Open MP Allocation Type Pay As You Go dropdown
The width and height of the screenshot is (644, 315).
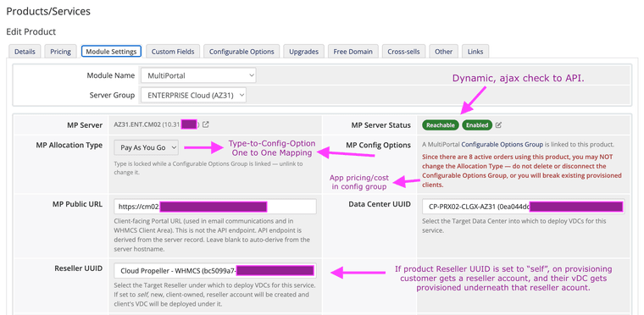[147, 147]
